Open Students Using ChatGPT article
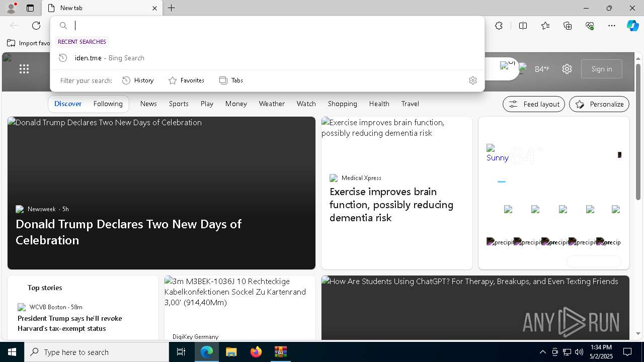This screenshot has width=644, height=362. pyautogui.click(x=475, y=308)
